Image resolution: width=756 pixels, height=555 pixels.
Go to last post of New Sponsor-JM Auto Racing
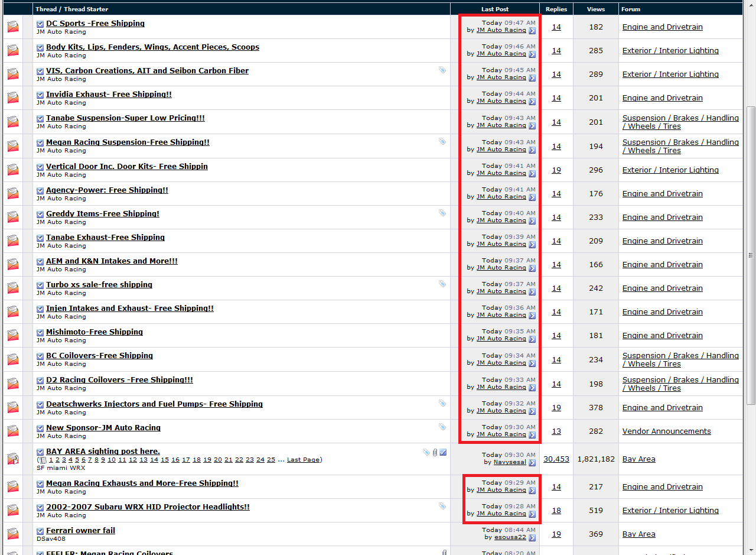coord(532,435)
